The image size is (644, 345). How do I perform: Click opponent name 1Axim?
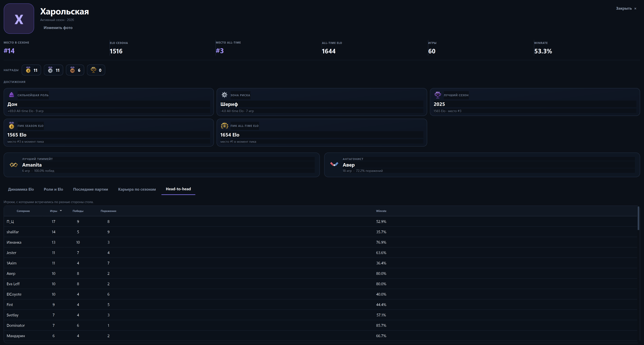[11, 263]
